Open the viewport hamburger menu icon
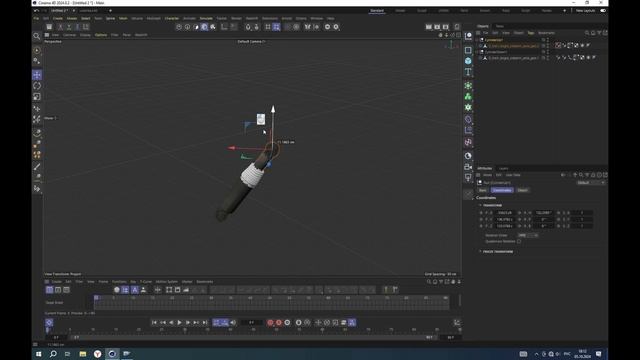 [47, 35]
